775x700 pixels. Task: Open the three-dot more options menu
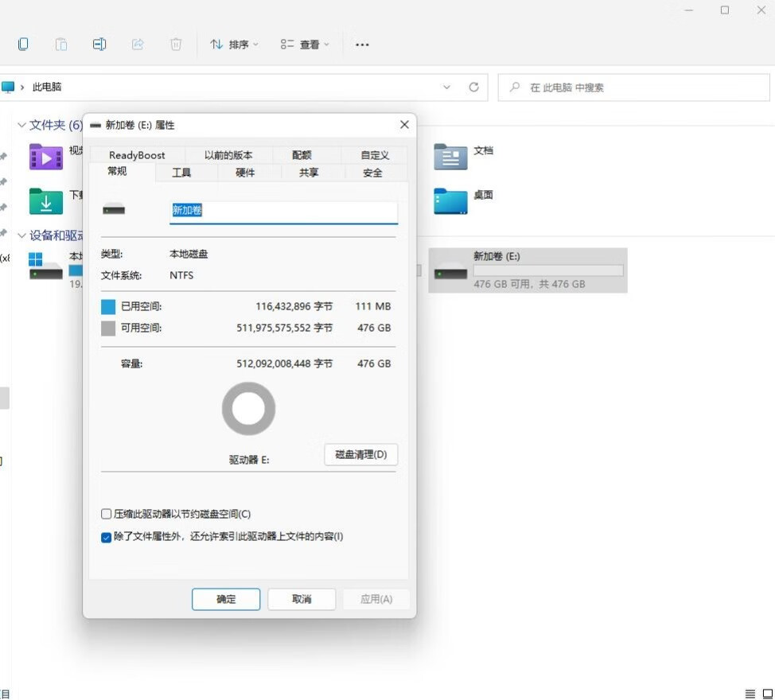362,45
